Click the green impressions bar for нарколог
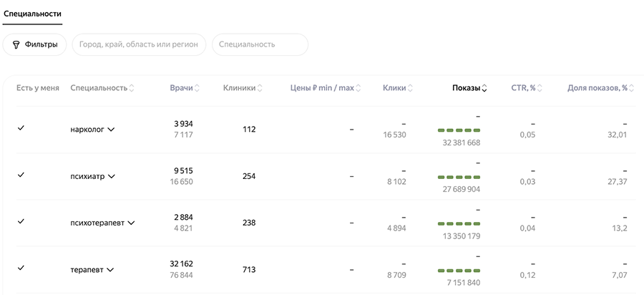The height and width of the screenshot is (295, 644). [459, 130]
